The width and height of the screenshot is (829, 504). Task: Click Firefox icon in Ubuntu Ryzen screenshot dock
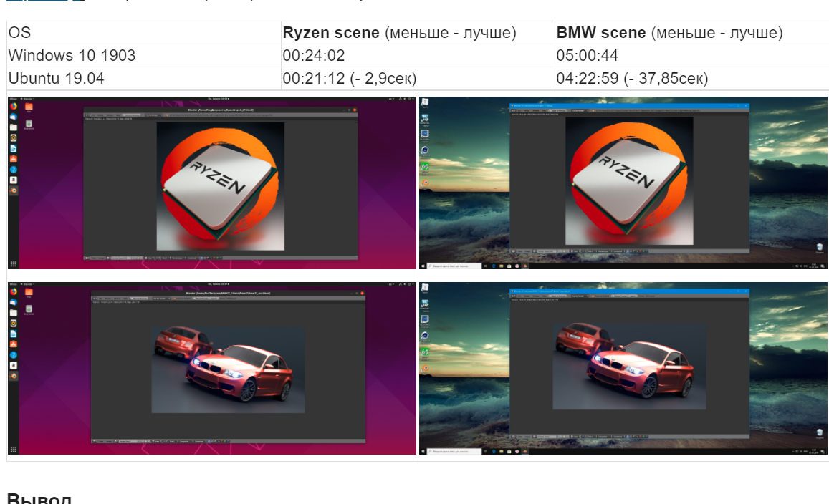(13, 106)
